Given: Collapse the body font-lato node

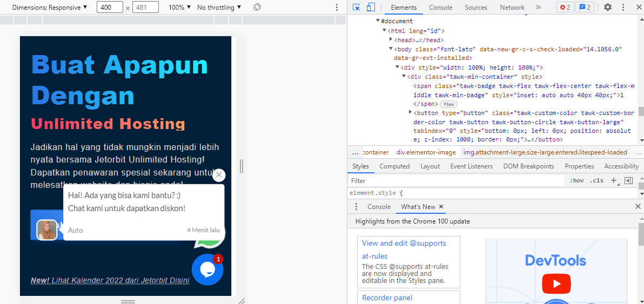Looking at the screenshot, I should coord(391,49).
